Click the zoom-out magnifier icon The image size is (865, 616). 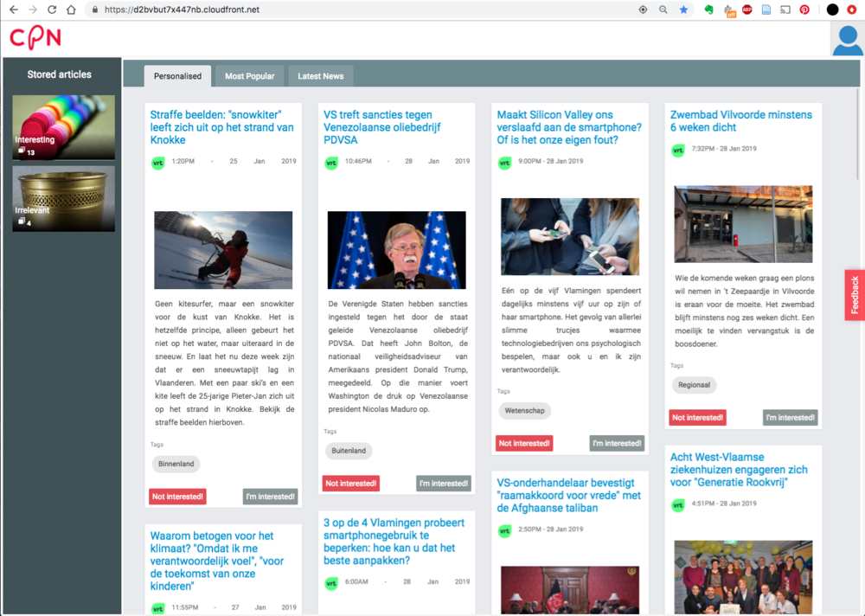663,10
